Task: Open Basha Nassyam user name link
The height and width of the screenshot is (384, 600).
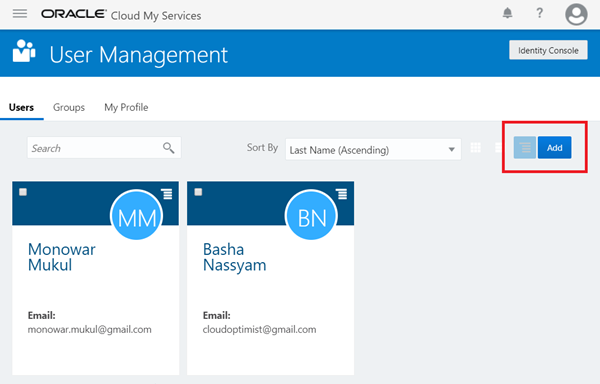Action: (235, 257)
